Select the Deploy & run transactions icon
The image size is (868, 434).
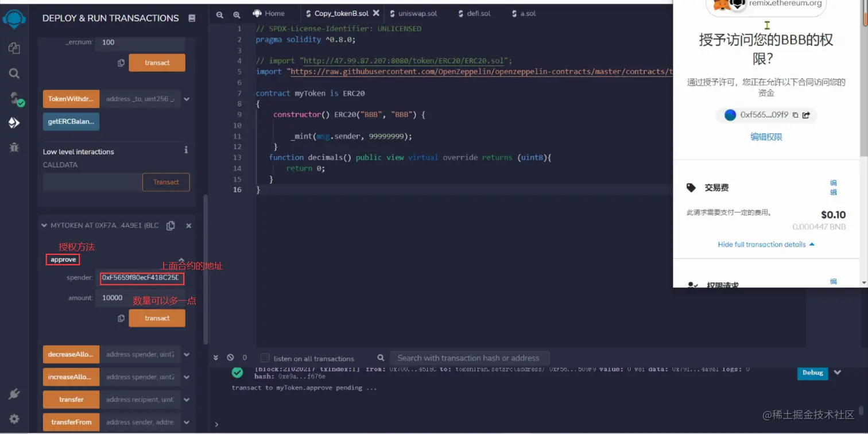click(14, 123)
